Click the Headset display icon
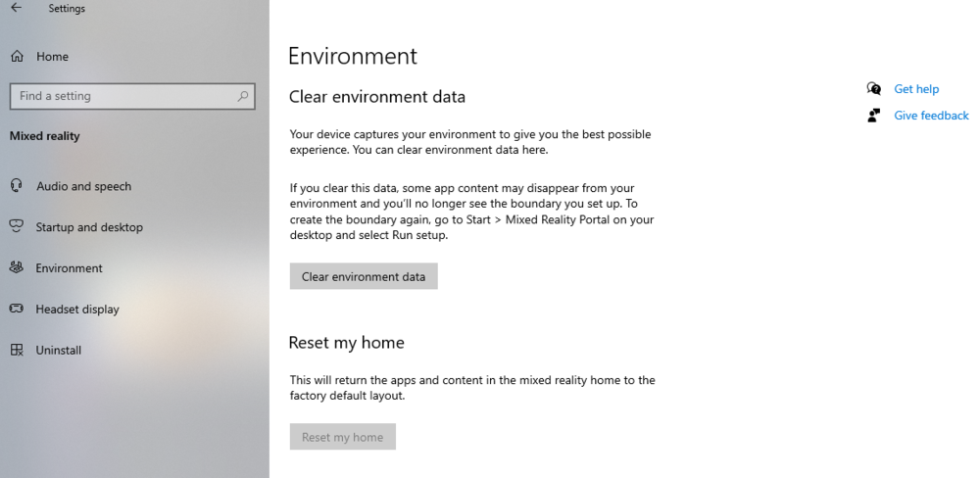Viewport: 980px width, 478px height. point(17,310)
